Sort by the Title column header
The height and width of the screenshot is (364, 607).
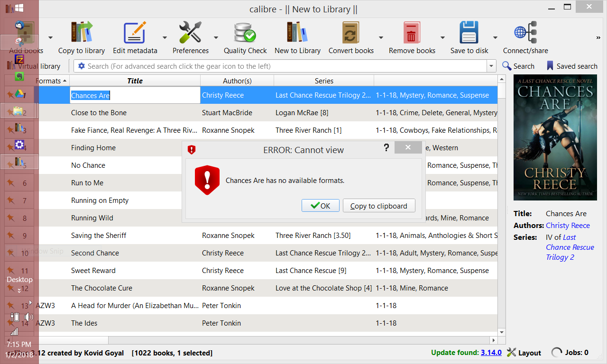pyautogui.click(x=135, y=81)
